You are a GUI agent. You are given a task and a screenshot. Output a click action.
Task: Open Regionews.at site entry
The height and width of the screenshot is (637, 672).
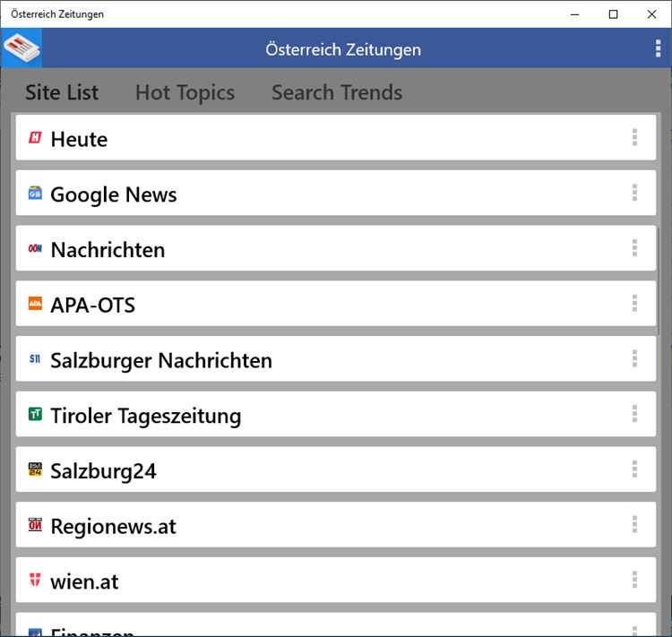click(336, 525)
